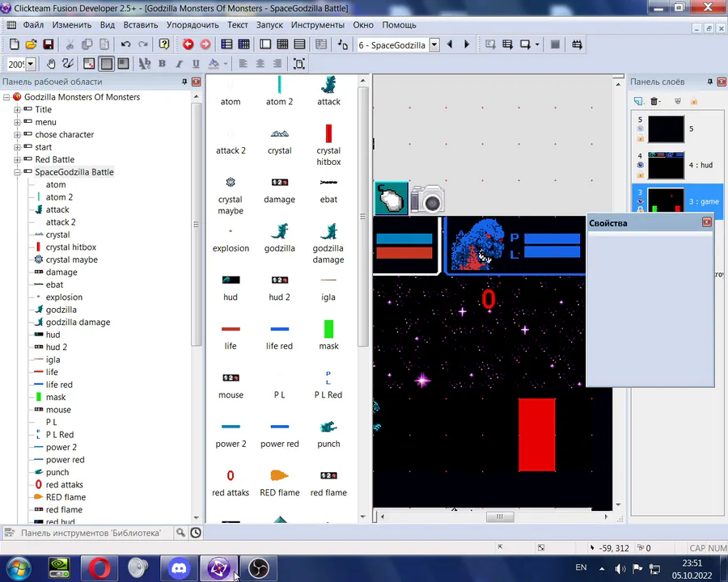Toggle visibility eye of layer 5
This screenshot has width=728, height=582.
(641, 129)
